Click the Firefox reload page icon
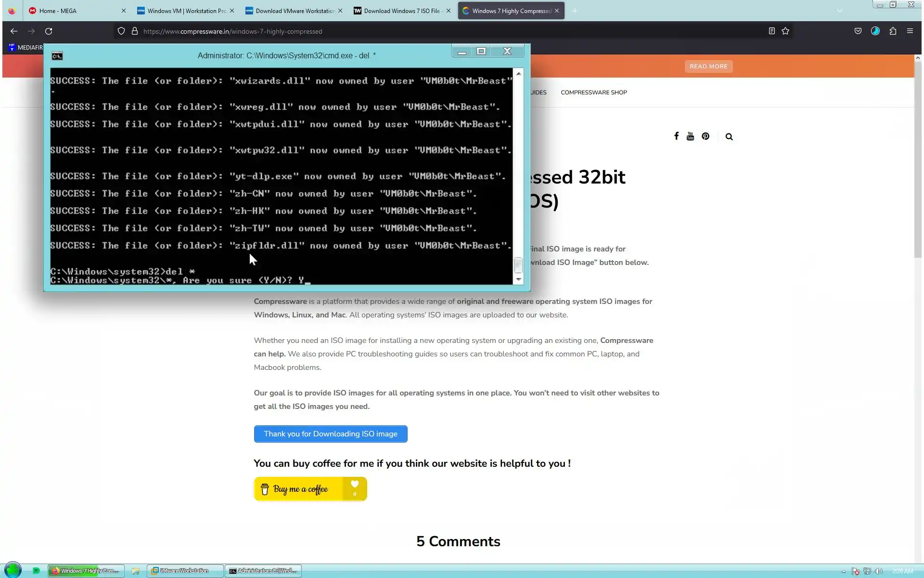Screen dimensions: 924x578 (49, 31)
